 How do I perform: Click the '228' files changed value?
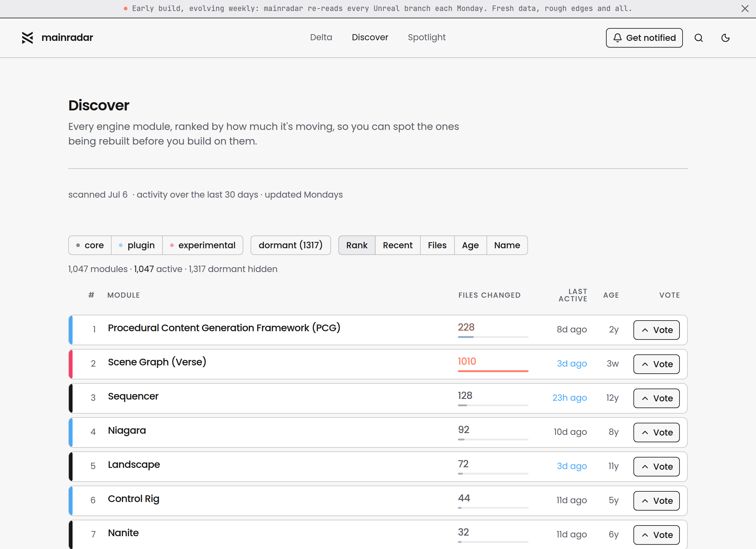466,327
